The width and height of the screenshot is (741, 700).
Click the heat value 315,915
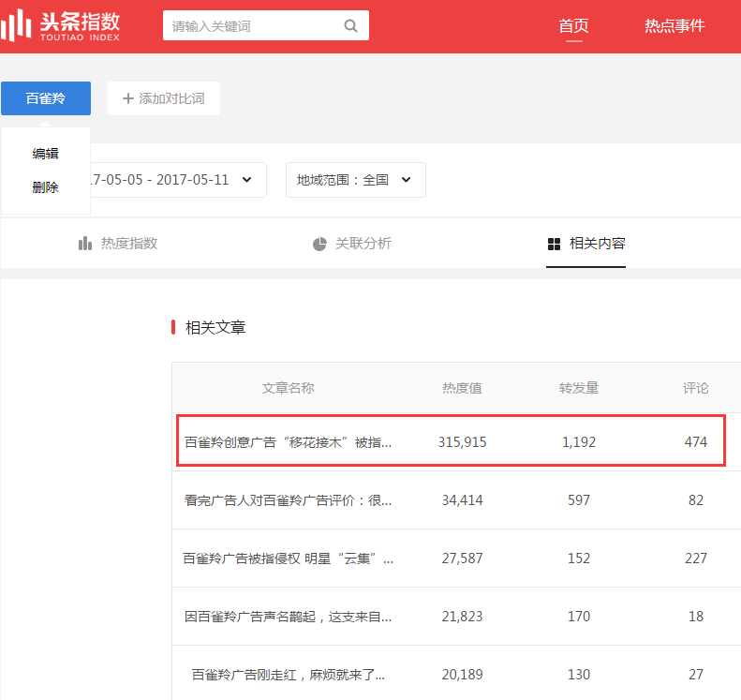pyautogui.click(x=462, y=442)
